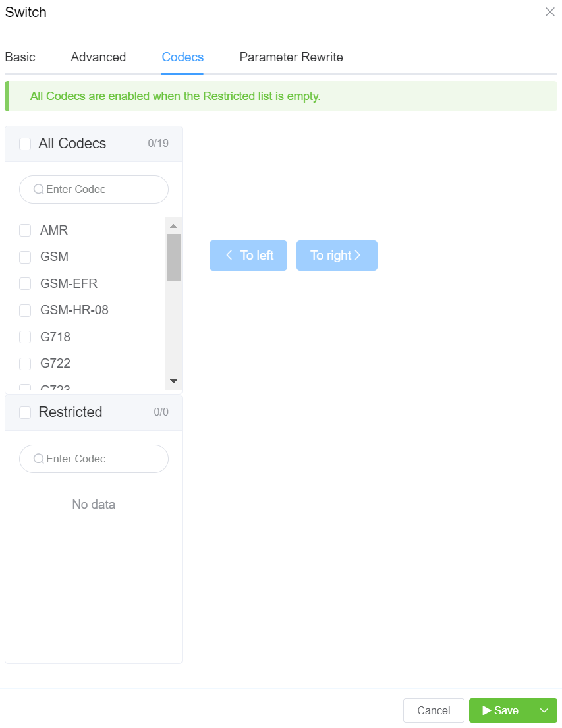Screen dimensions: 562x728
Task: Click the play icon on Save button
Action: click(487, 710)
